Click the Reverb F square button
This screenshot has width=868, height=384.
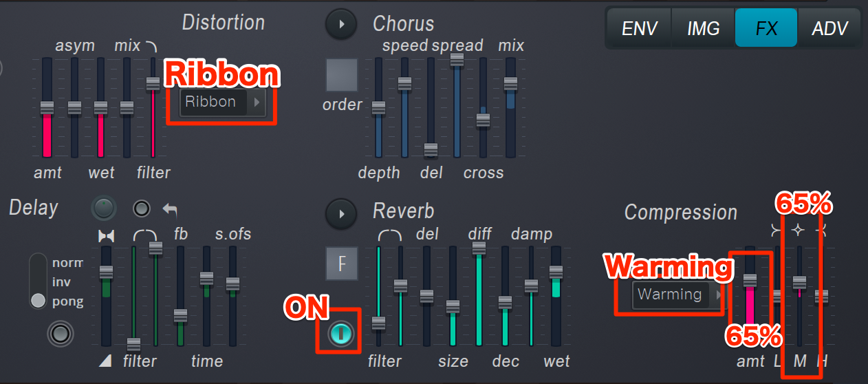(x=342, y=264)
